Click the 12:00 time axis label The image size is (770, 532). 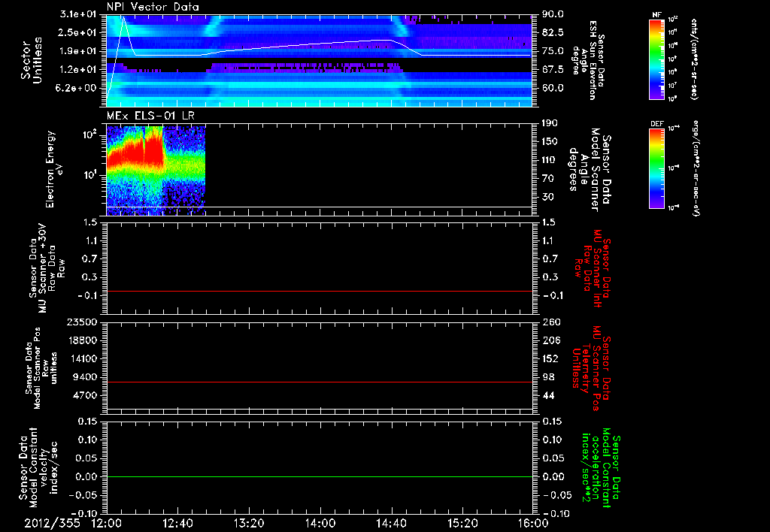pyautogui.click(x=107, y=523)
